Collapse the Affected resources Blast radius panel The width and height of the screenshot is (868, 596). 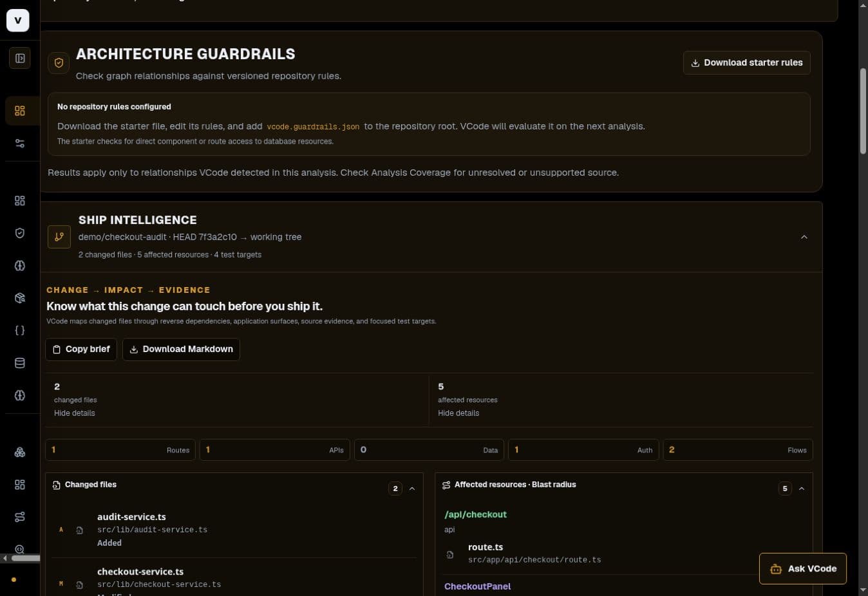click(802, 489)
